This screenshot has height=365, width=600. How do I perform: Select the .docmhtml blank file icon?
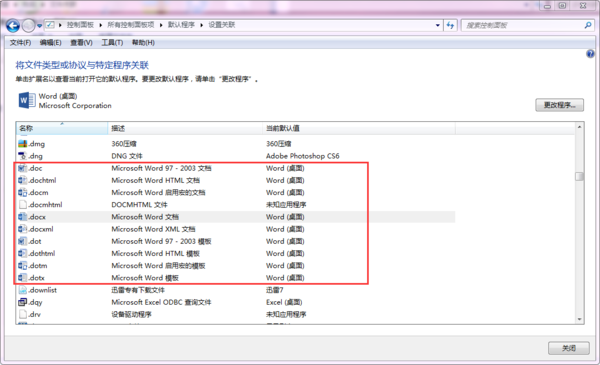pos(23,204)
